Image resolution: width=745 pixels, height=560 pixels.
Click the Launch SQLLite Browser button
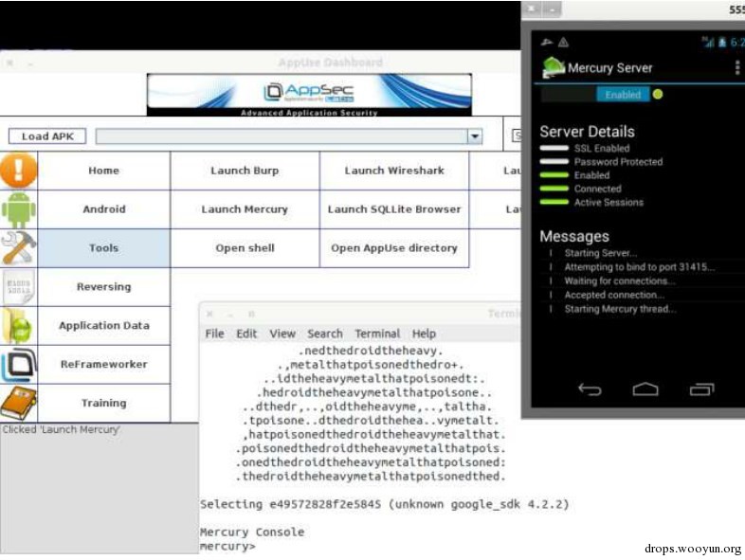coord(394,209)
